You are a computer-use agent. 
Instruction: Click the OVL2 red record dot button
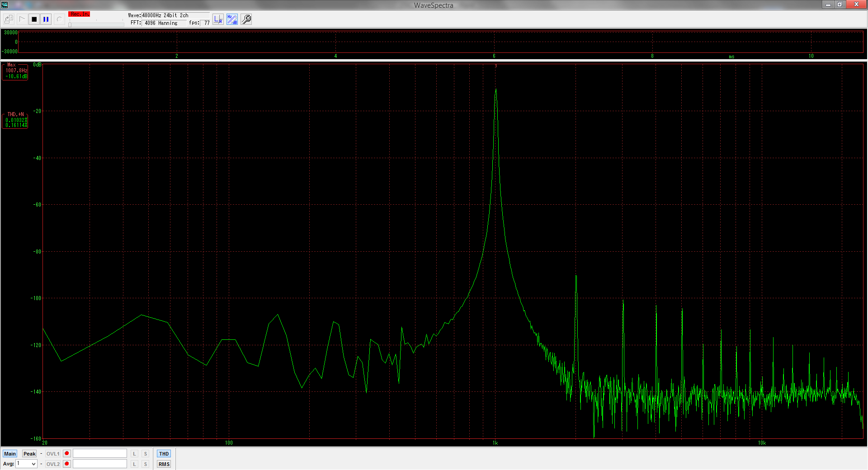67,464
